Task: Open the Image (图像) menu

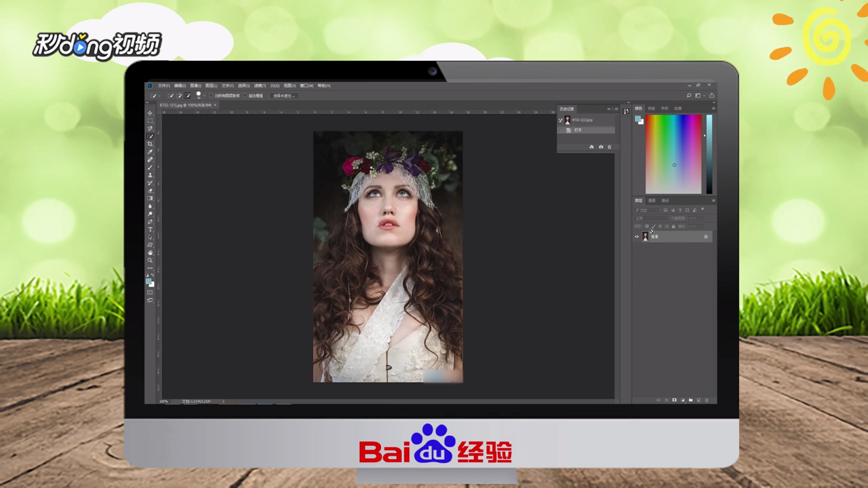Action: click(x=196, y=86)
